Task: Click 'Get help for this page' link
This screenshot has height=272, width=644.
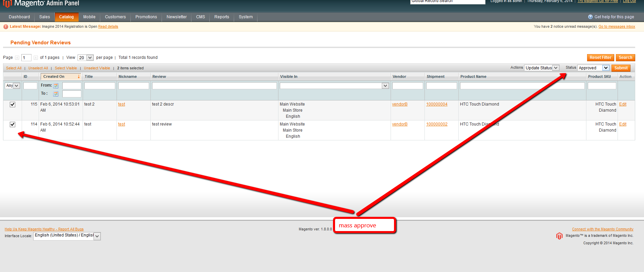Action: tap(614, 17)
